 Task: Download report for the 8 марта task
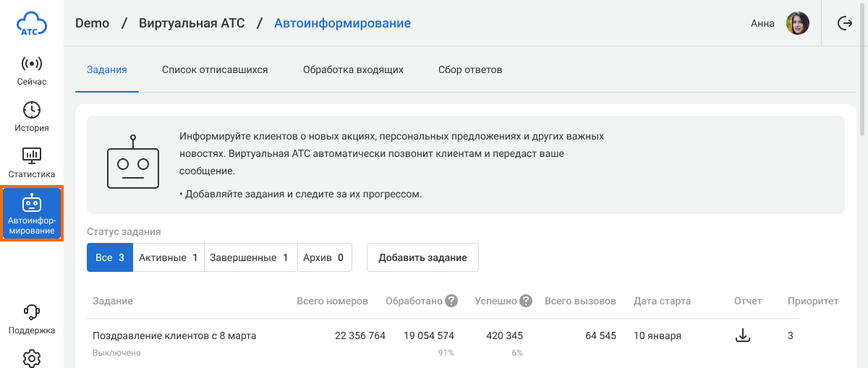click(x=742, y=335)
